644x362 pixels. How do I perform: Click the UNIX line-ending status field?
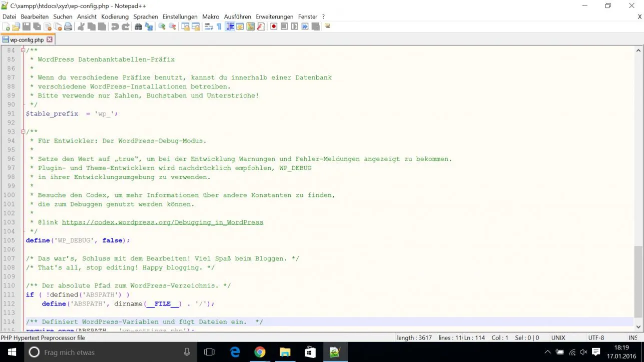558,338
